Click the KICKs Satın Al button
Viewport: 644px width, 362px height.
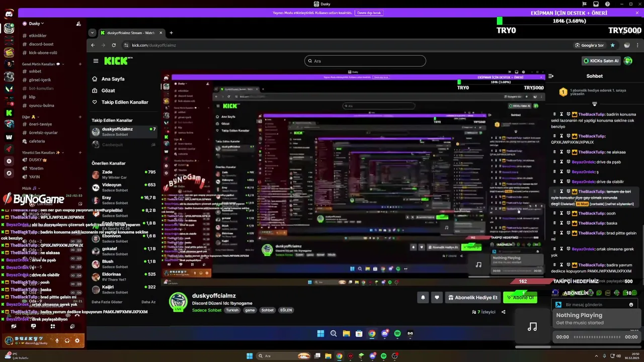point(601,61)
